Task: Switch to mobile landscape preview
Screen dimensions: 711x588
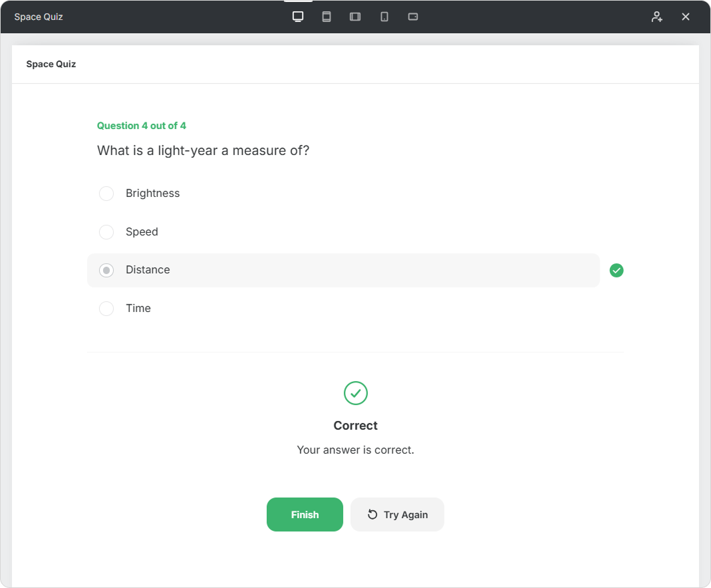Action: 413,17
